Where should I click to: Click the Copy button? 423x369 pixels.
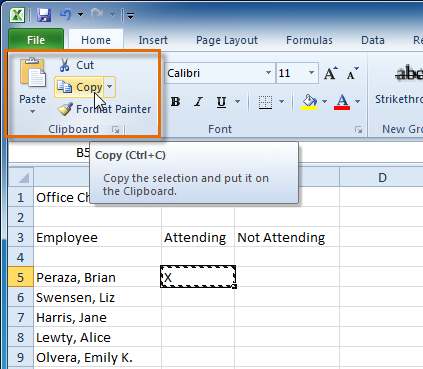(79, 87)
